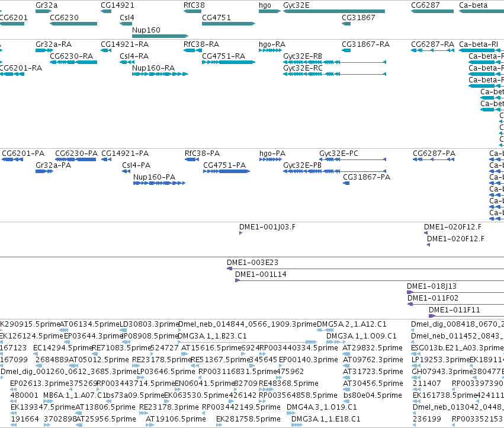Click the bs80e04.5prime EST label

[373, 395]
